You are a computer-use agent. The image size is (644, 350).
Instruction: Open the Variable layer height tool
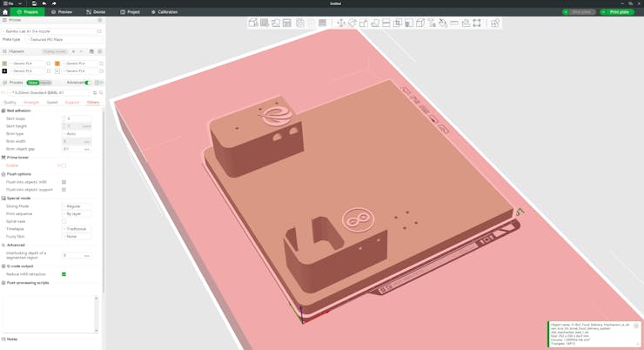[323, 23]
